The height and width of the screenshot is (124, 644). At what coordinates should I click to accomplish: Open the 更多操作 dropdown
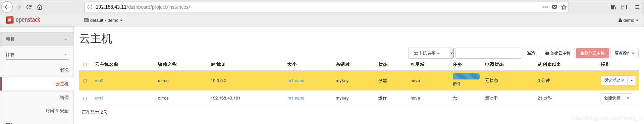click(x=624, y=53)
